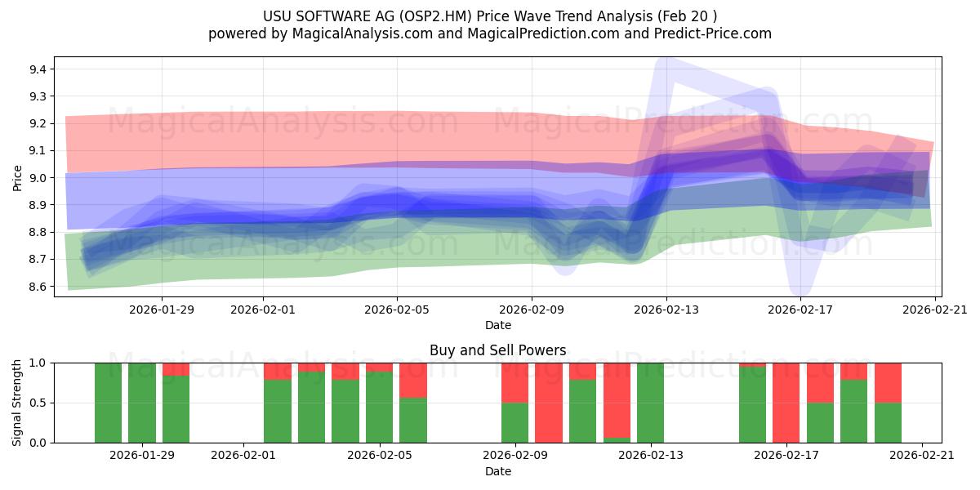Click the "Price" y-axis label
This screenshot has height=490, width=980.
tap(18, 177)
